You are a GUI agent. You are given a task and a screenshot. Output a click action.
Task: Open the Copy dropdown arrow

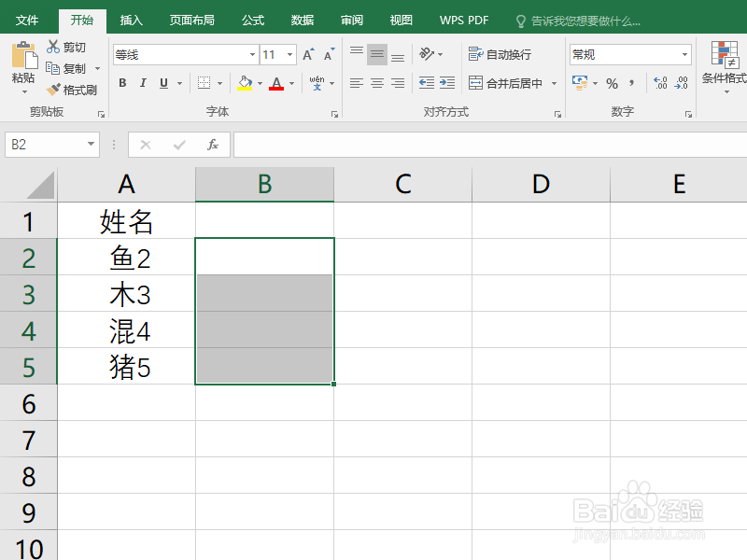pos(98,68)
